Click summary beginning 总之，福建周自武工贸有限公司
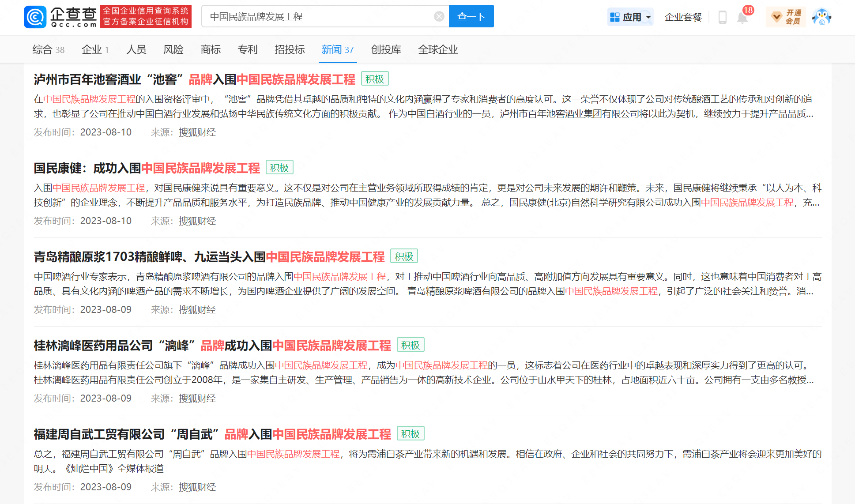The image size is (855, 504). click(427, 461)
